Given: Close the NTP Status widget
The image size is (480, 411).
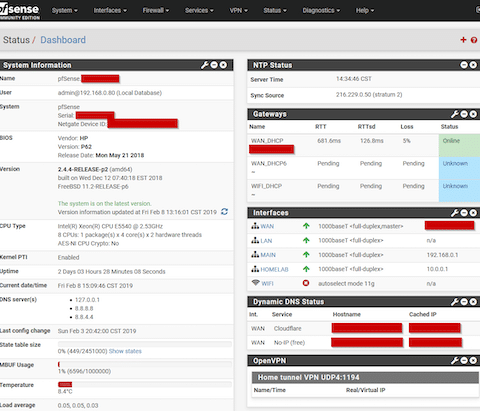Looking at the screenshot, I should click(473, 65).
